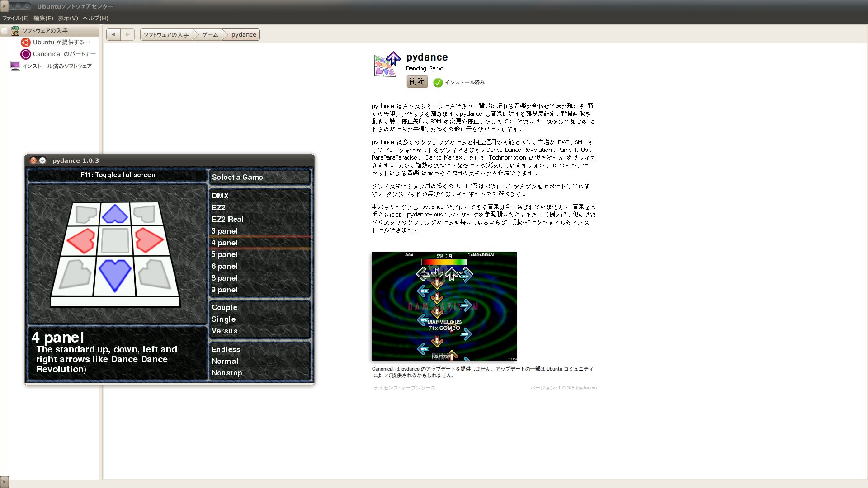Viewport: 868px width, 488px height.
Task: Click the gray lower-left pad arrow
Action: click(x=75, y=274)
